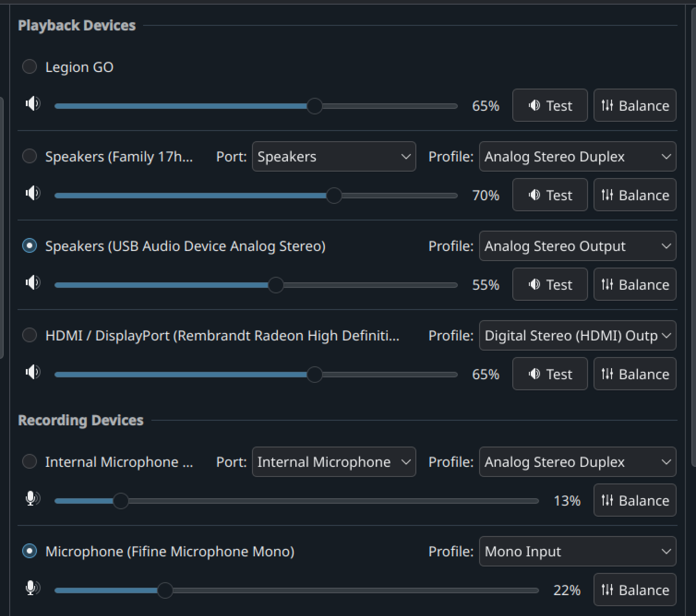The width and height of the screenshot is (696, 616).
Task: Choose Internal Microphone as recording device
Action: (x=30, y=462)
